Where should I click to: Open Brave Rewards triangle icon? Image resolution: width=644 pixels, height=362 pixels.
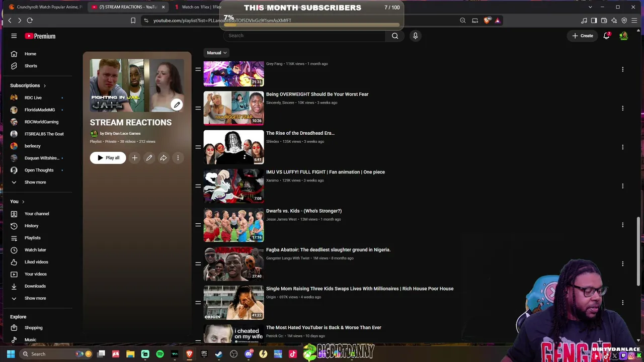[x=498, y=21]
